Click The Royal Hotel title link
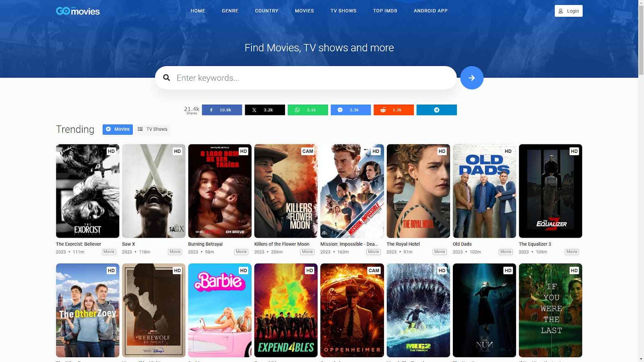Image resolution: width=644 pixels, height=362 pixels. 403,244
